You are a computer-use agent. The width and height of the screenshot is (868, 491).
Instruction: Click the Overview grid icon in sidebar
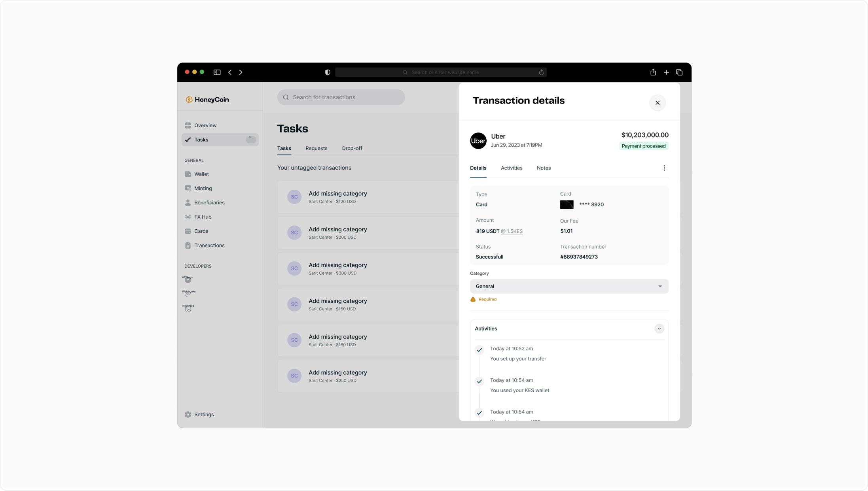click(x=188, y=125)
